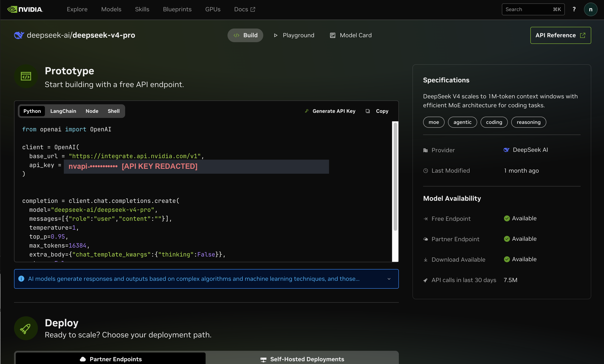The image size is (604, 364).
Task: Click Generate API Key
Action: coord(330,111)
